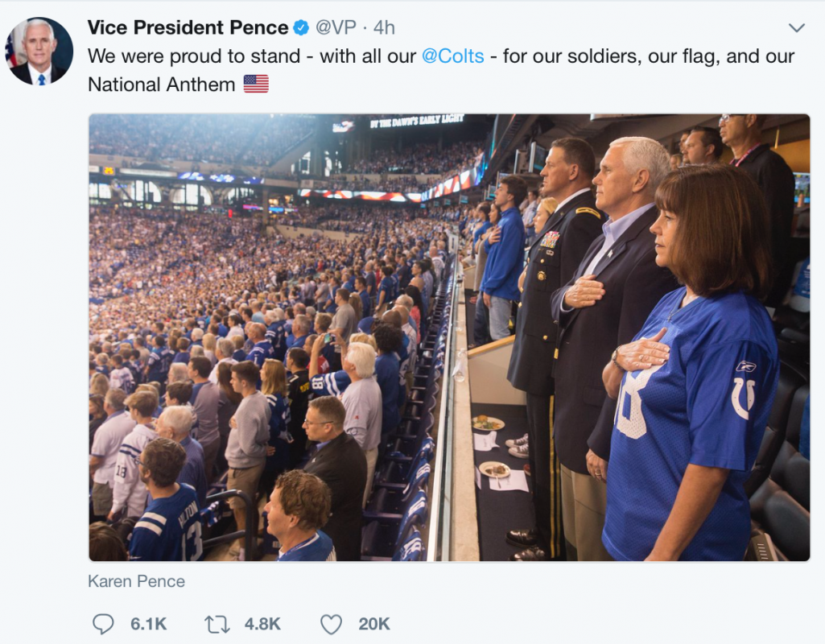
Task: Click the Karen Pence photo tag
Action: point(136,581)
